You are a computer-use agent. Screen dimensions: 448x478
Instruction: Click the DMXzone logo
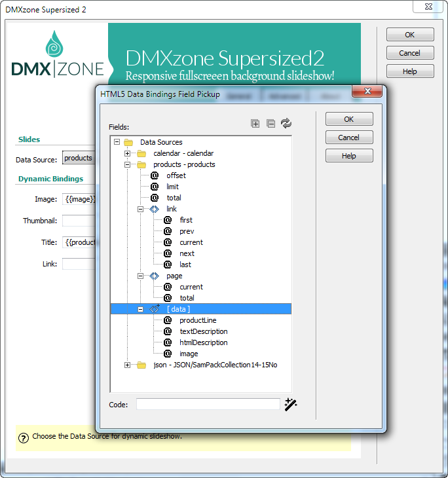pos(58,54)
